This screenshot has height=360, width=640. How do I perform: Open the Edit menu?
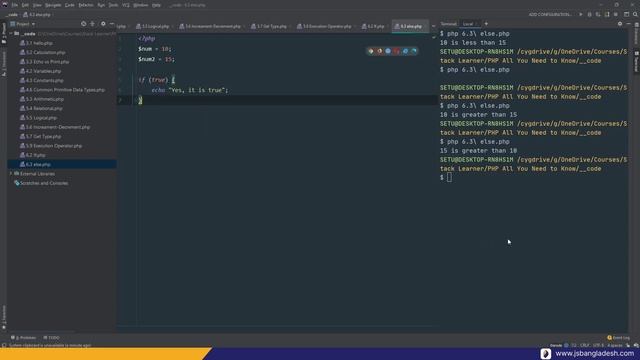[25, 5]
